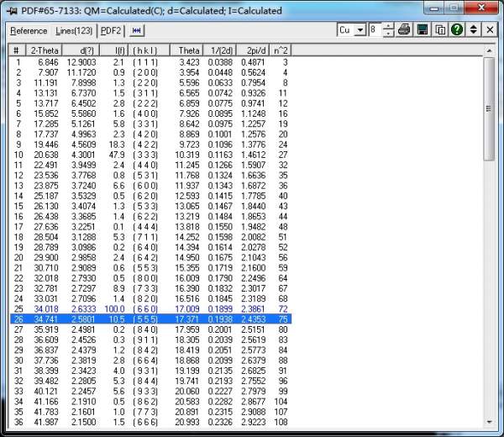Select the ( 7 1 1 ) reflection row
Screen dimensions: 504x437
(150, 237)
